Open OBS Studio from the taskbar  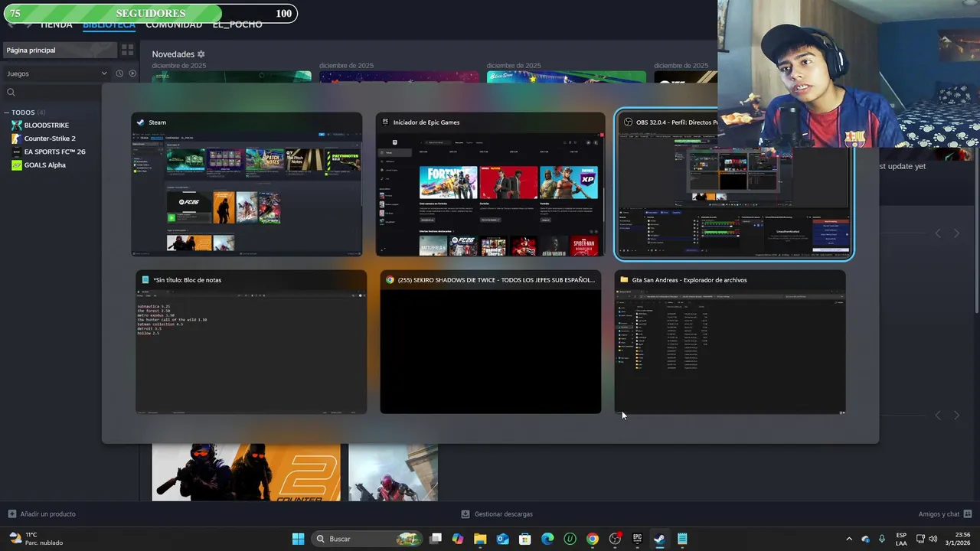tap(615, 539)
